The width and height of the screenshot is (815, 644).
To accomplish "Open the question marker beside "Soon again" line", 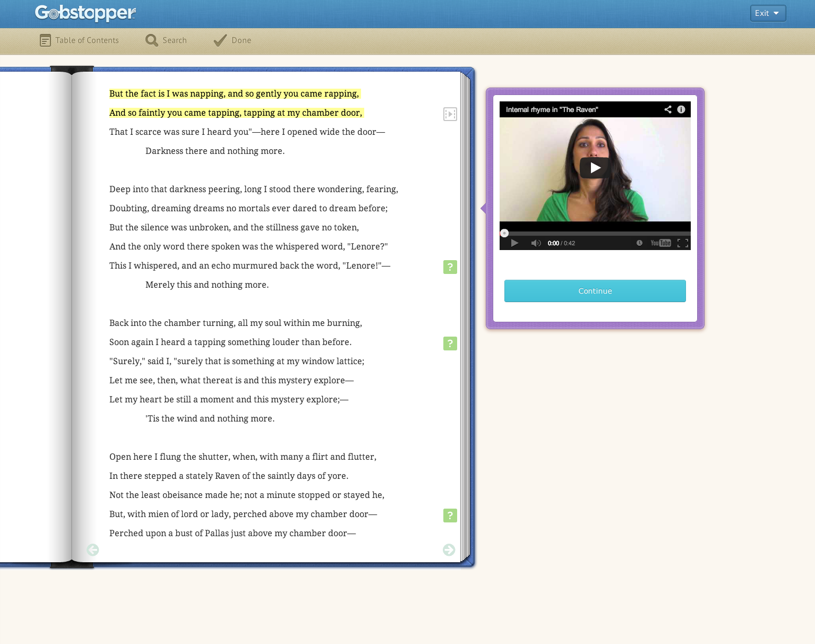I will 450,344.
